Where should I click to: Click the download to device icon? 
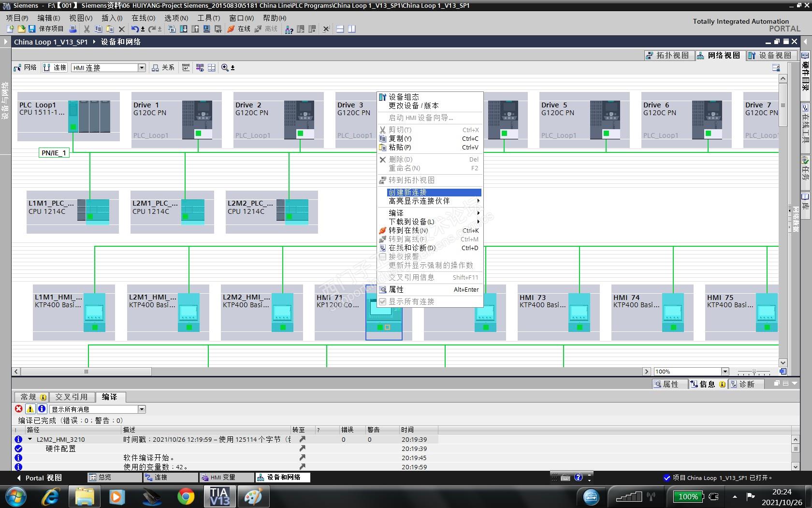pos(184,29)
